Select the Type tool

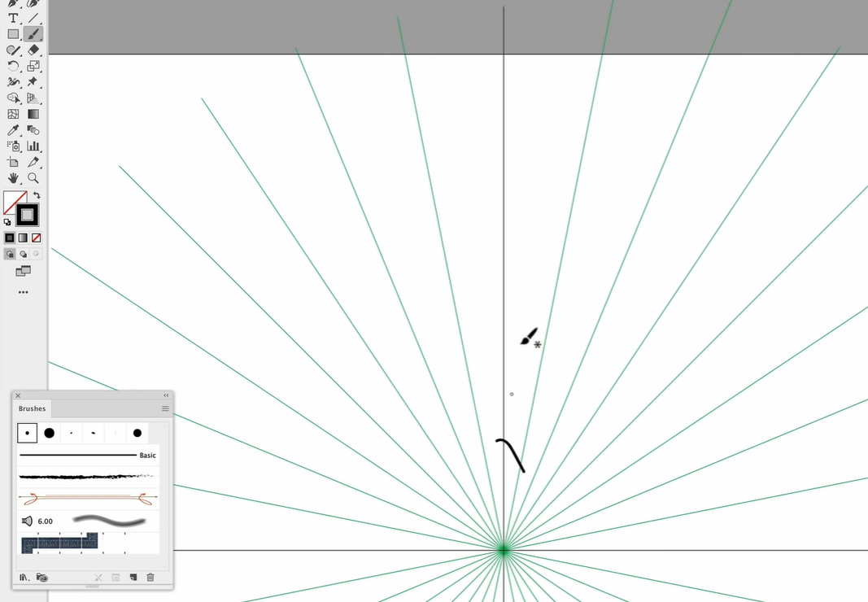(x=13, y=18)
